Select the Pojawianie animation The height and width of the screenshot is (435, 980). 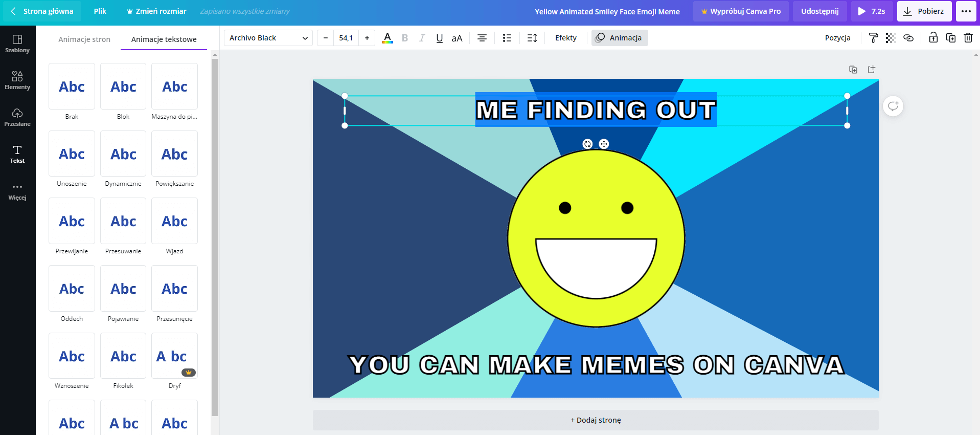click(x=123, y=289)
